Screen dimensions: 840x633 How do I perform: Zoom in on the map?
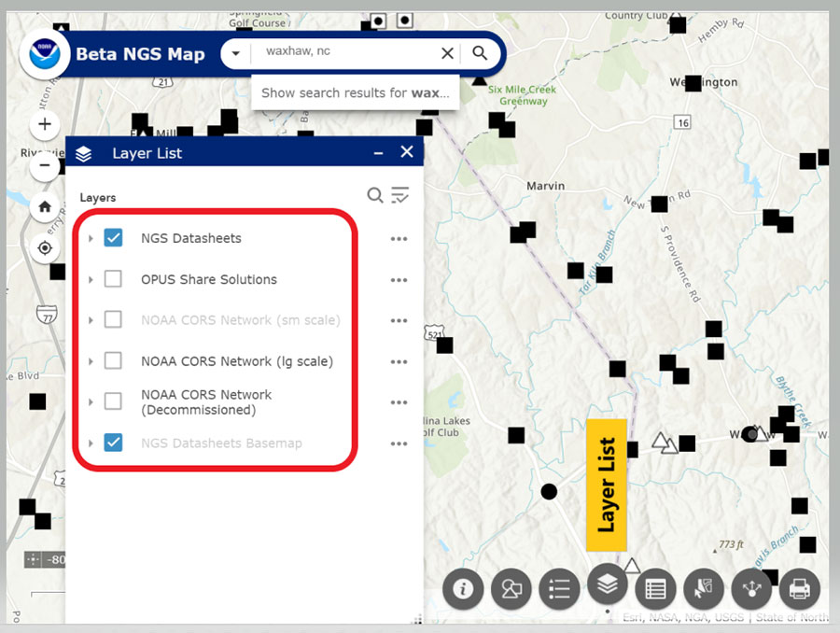(45, 124)
